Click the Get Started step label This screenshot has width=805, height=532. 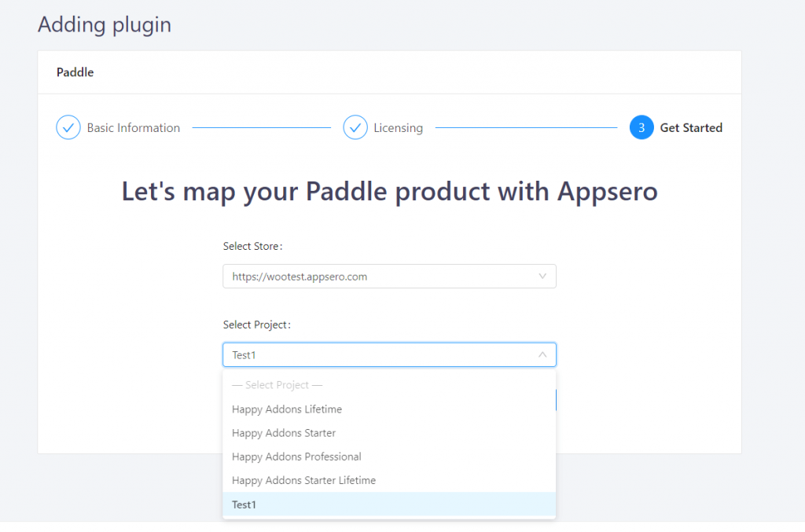(x=691, y=128)
